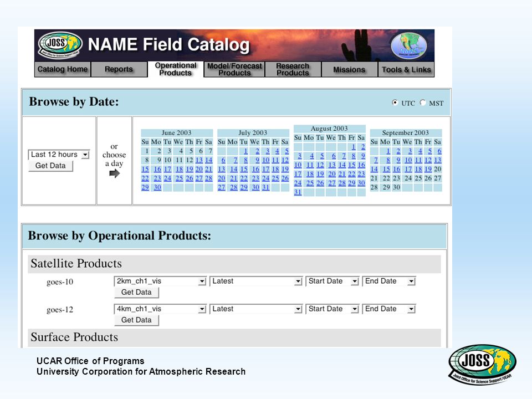Click the 'Browse by Date:' heading

click(74, 102)
